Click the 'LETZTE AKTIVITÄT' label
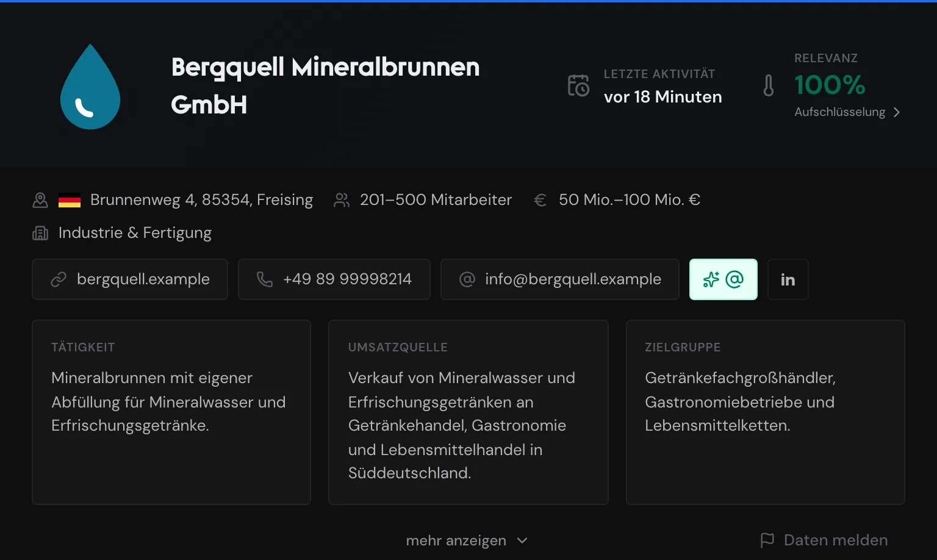This screenshot has width=937, height=560. 659,74
